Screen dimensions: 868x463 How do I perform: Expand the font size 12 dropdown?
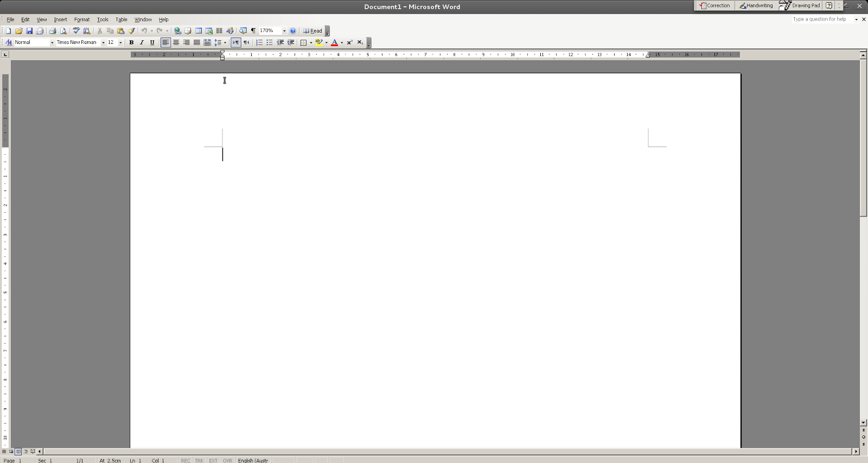(120, 42)
